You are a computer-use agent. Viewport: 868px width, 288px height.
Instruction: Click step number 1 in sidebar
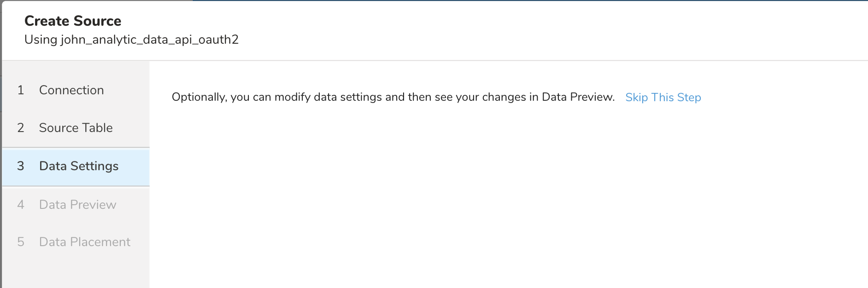[x=21, y=90]
